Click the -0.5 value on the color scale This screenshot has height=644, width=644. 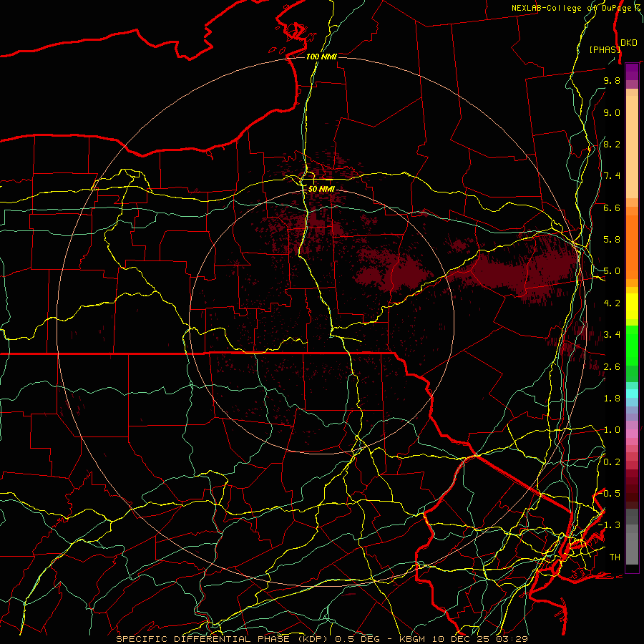tap(610, 494)
